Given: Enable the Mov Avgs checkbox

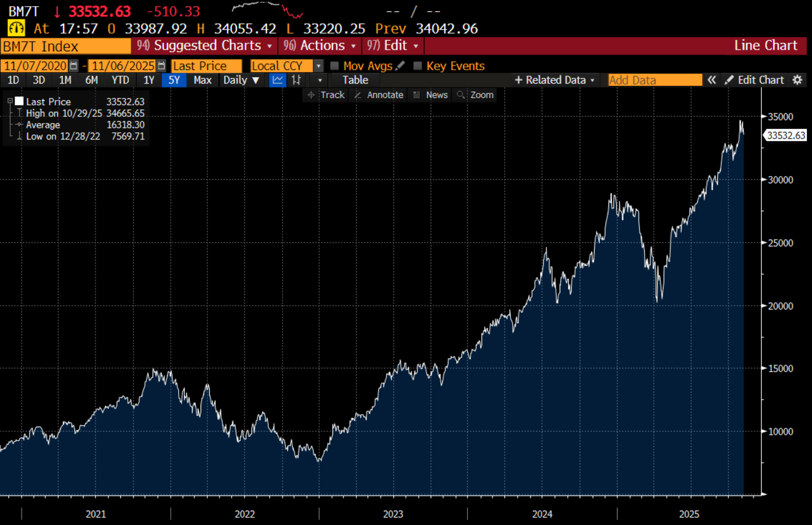Looking at the screenshot, I should [335, 66].
